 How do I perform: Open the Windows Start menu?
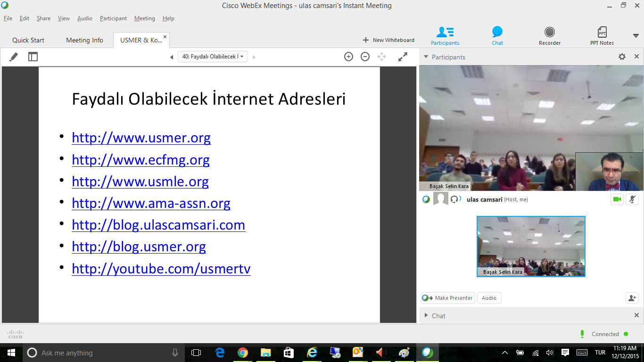(11, 353)
